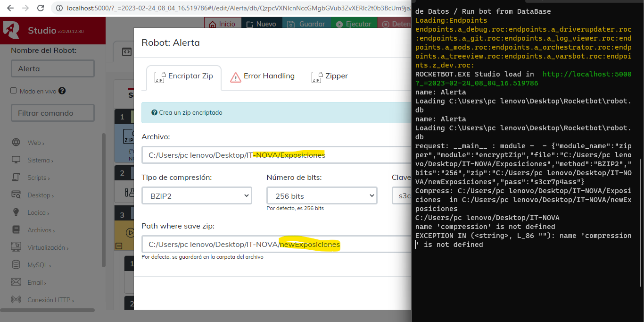The height and width of the screenshot is (322, 644).
Task: Click the Conexión HTTP signal icon
Action: (x=16, y=300)
